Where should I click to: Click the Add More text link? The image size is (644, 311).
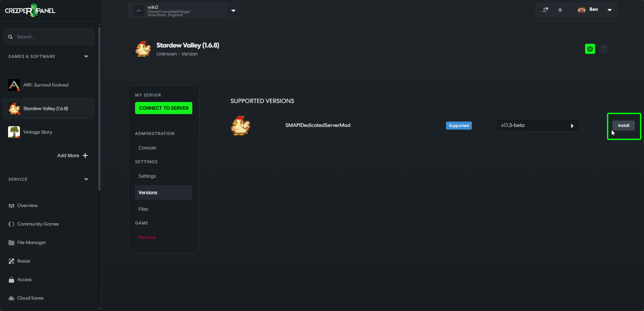(x=68, y=155)
